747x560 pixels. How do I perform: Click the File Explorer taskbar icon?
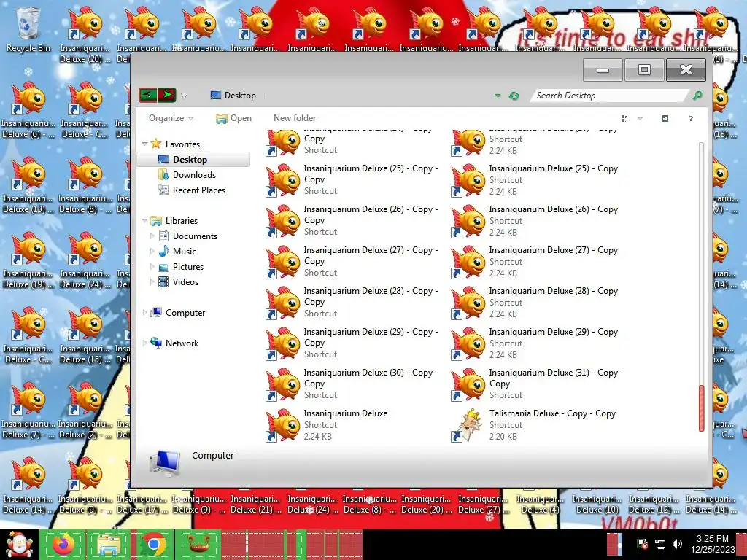point(109,544)
